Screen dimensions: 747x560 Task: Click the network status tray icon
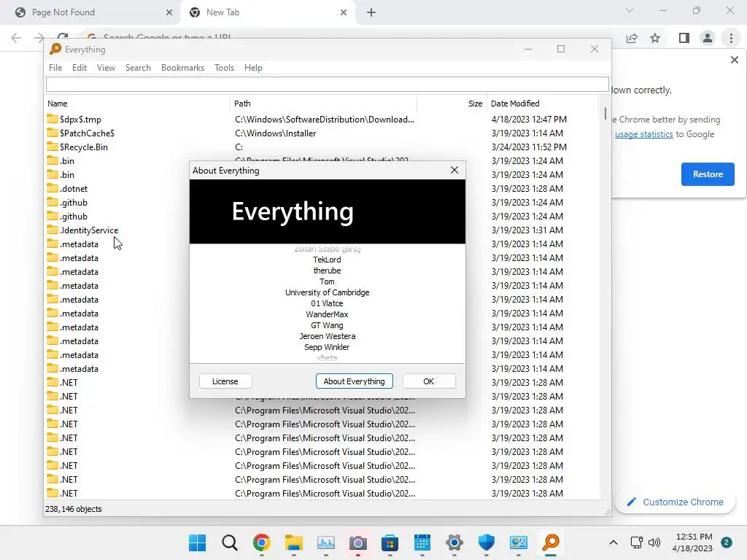click(x=636, y=542)
